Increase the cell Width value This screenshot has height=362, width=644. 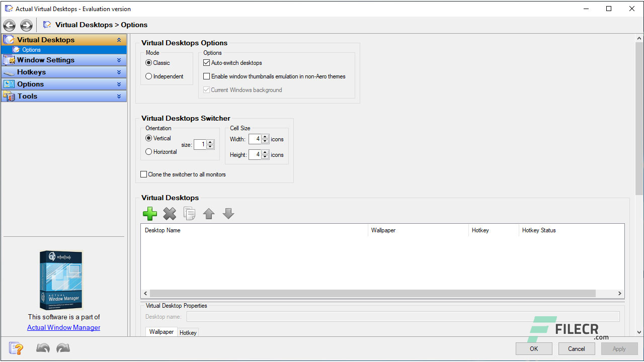265,137
